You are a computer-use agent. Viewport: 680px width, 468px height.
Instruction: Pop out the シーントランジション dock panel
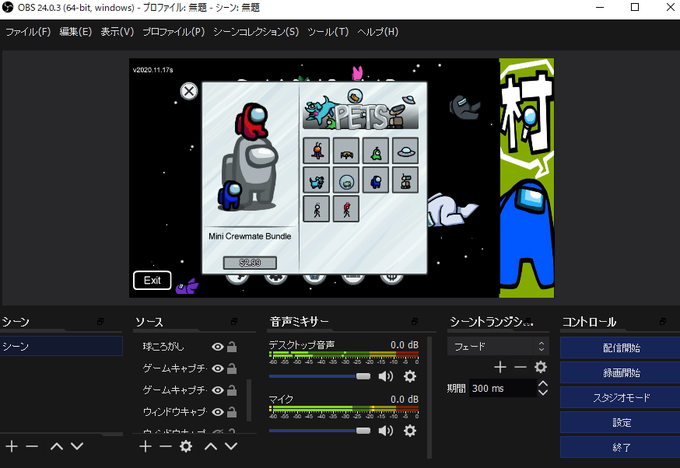coord(528,321)
